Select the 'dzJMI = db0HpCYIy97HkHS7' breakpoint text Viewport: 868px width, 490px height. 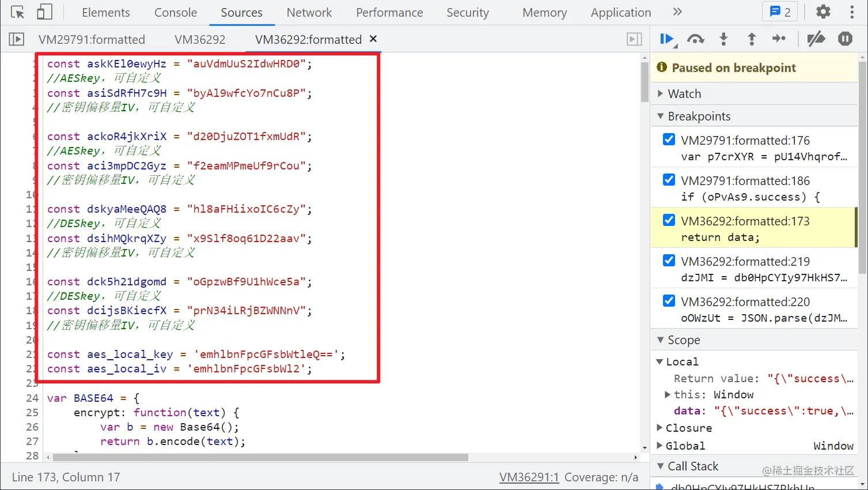(764, 277)
